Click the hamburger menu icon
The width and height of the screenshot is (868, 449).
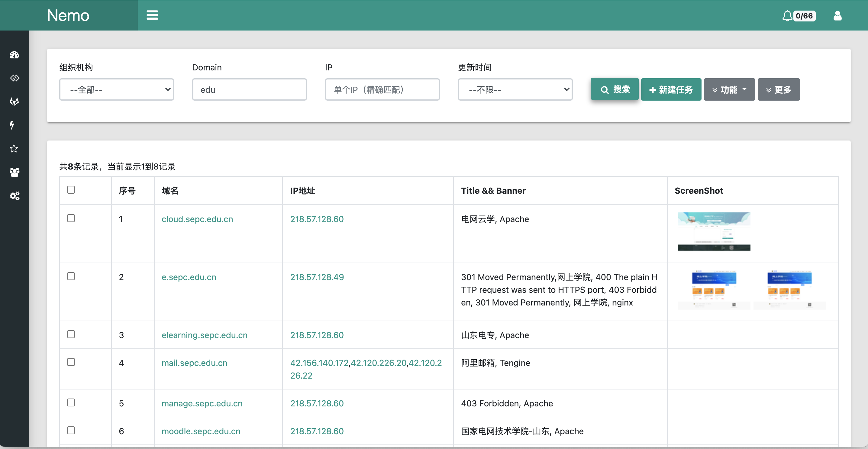152,15
